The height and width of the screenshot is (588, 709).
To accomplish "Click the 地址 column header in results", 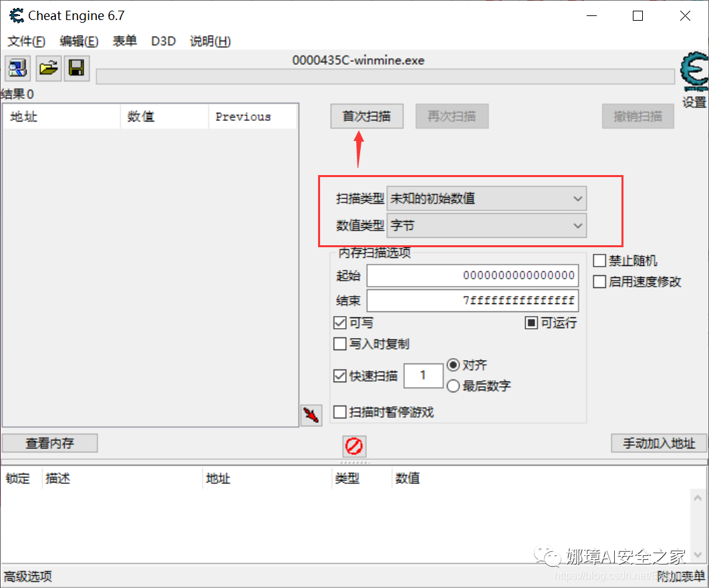I will pyautogui.click(x=62, y=117).
